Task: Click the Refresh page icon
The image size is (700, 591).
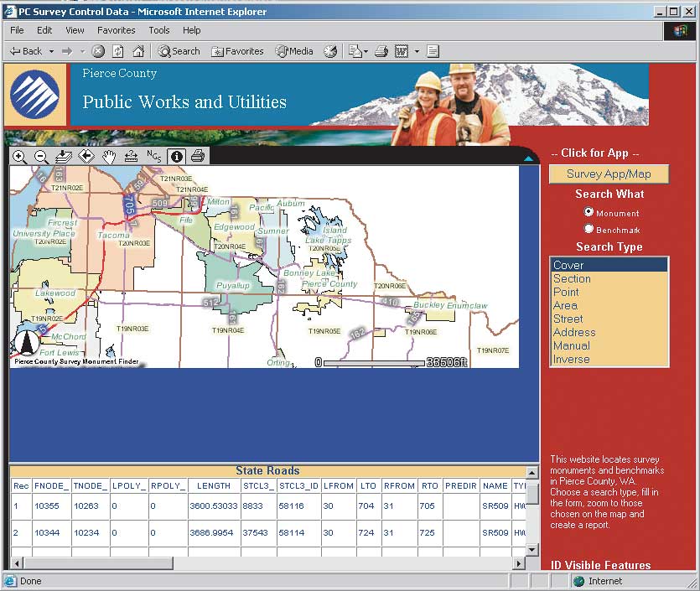Action: [118, 52]
